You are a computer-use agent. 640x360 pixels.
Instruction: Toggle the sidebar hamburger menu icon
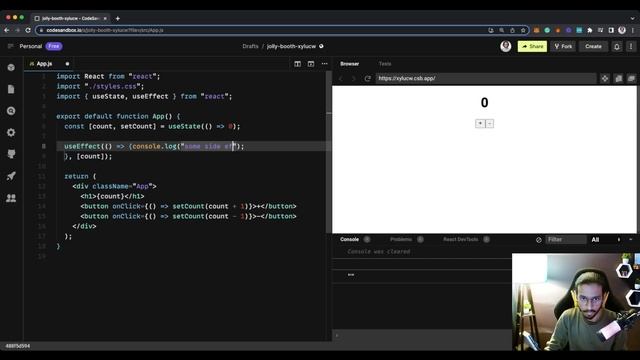pyautogui.click(x=11, y=46)
